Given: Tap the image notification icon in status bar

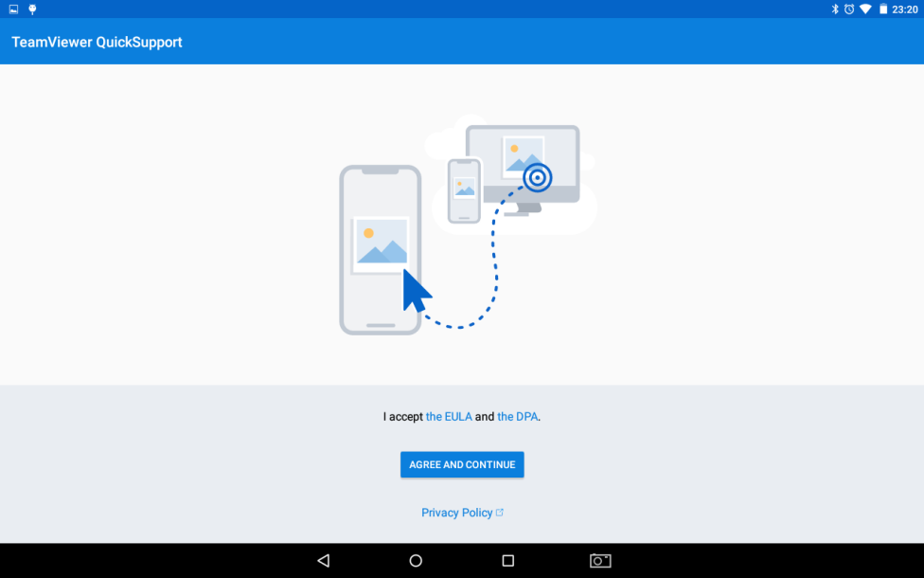Looking at the screenshot, I should [x=13, y=9].
